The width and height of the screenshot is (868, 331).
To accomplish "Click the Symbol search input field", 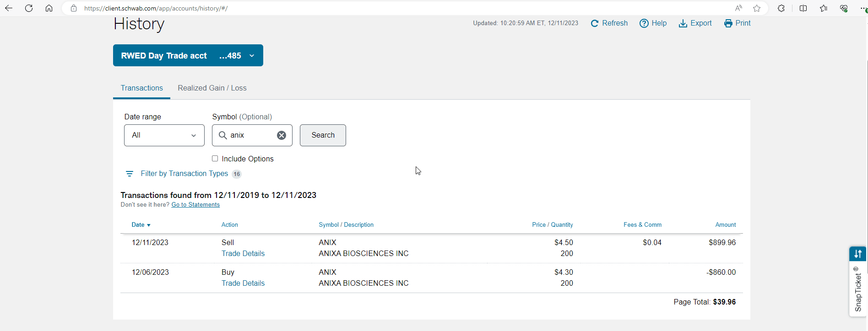I will point(252,135).
